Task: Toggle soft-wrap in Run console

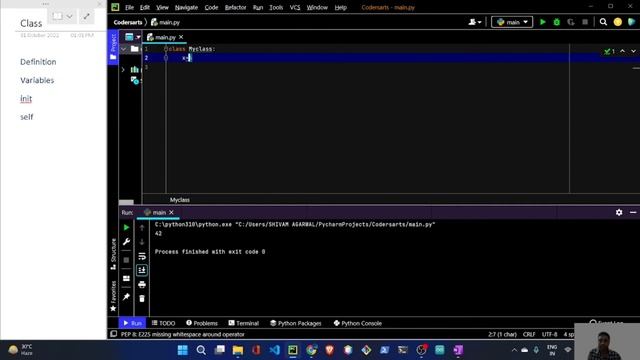Action: tap(142, 256)
